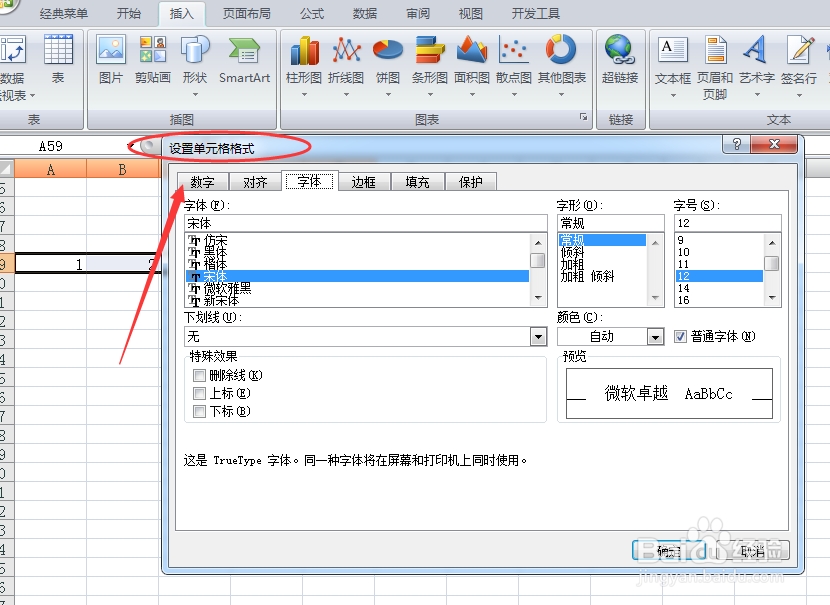Insert a 超链接 hyperlink
Screen dimensions: 830x605
(x=620, y=59)
